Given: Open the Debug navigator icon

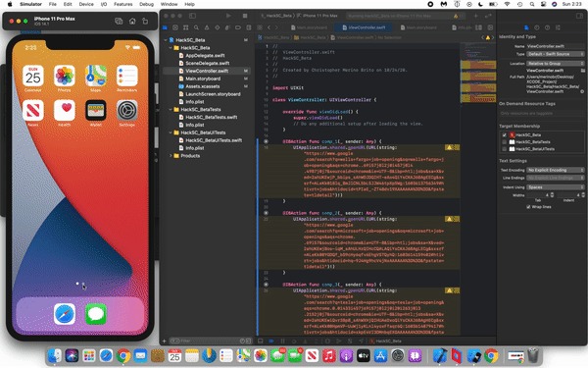Looking at the screenshot, I should (x=227, y=27).
